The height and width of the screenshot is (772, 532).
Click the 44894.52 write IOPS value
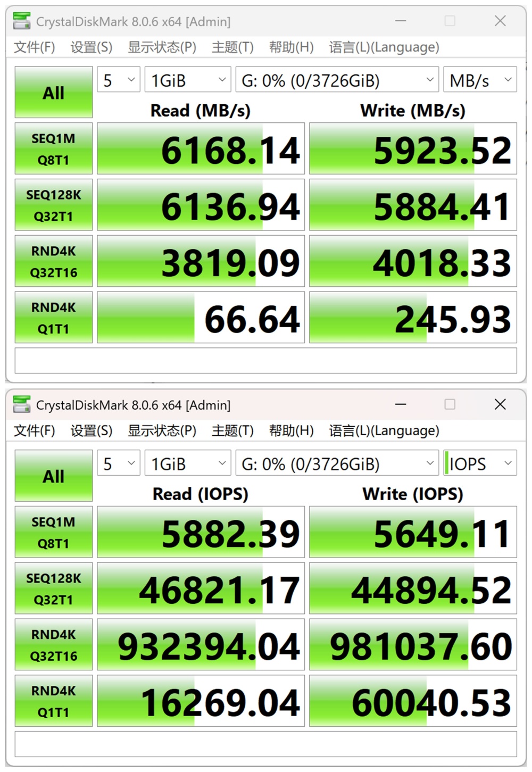[413, 588]
